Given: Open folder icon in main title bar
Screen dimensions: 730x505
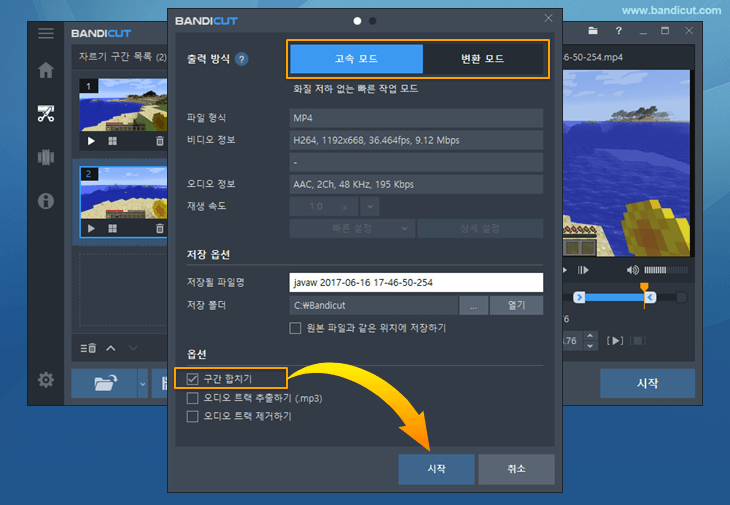Looking at the screenshot, I should click(593, 31).
